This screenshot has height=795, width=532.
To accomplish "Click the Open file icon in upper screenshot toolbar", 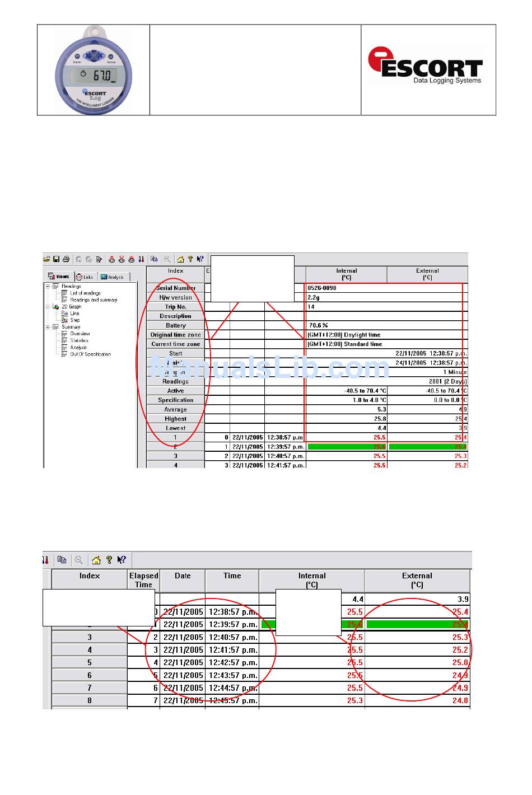I will click(47, 259).
